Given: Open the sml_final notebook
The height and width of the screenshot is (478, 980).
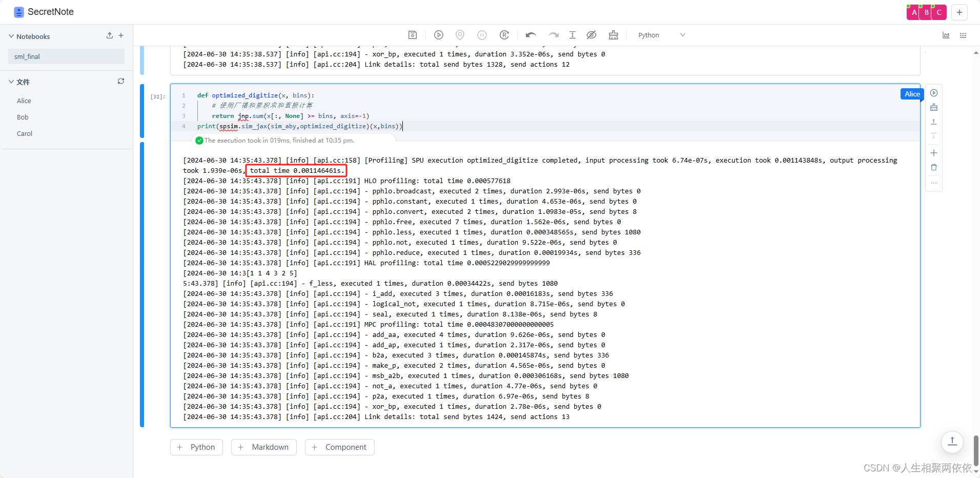Looking at the screenshot, I should [66, 56].
